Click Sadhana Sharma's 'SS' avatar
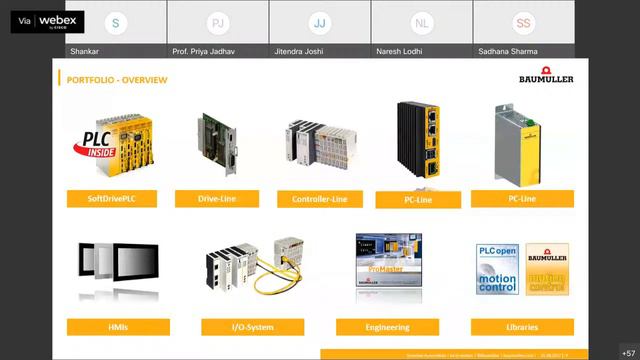640x360 pixels. tap(524, 23)
